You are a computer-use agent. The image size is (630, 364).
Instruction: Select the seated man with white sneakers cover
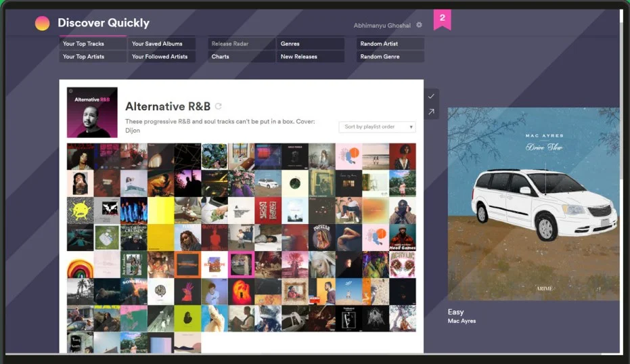point(348,210)
